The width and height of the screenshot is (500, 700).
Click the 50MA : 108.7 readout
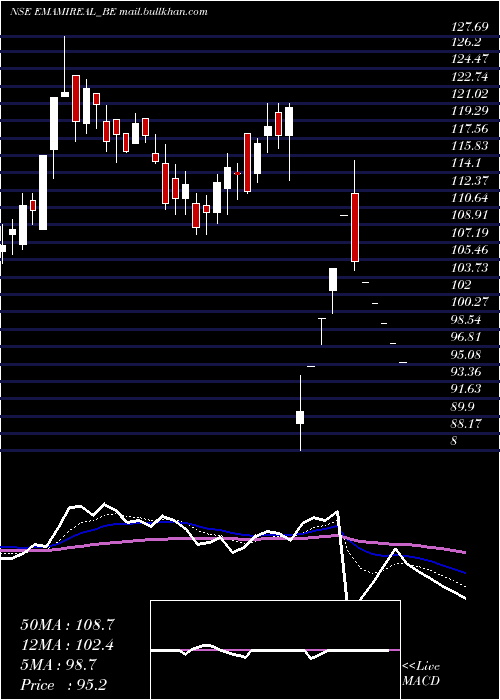[x=67, y=625]
